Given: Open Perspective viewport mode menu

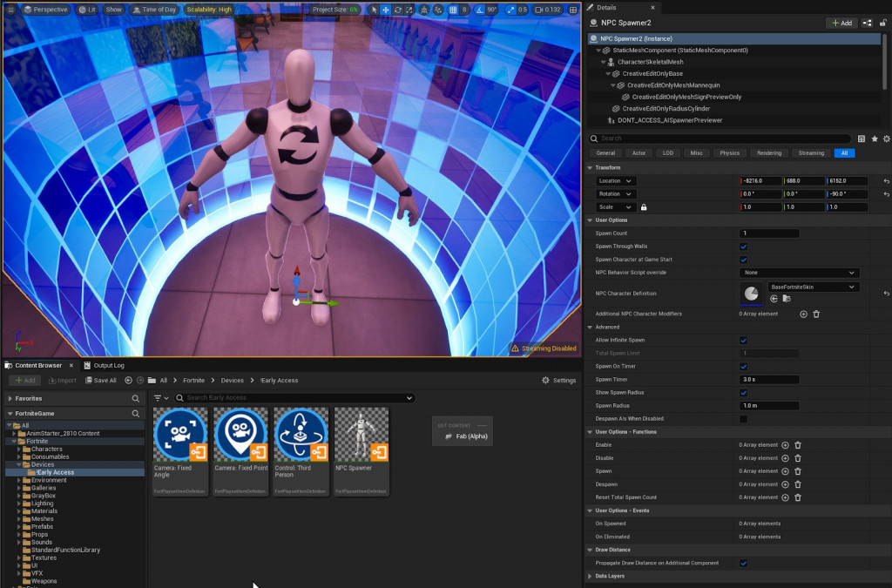Looking at the screenshot, I should click(46, 10).
